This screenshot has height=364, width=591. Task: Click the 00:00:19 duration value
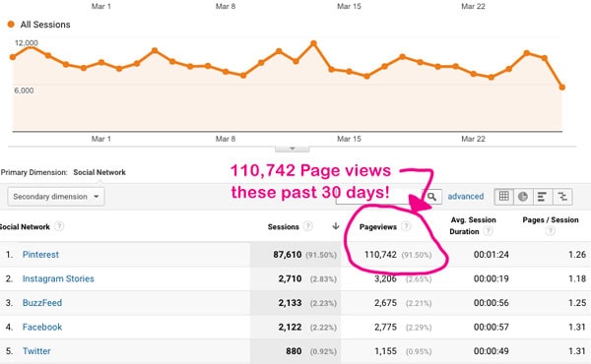[492, 278]
